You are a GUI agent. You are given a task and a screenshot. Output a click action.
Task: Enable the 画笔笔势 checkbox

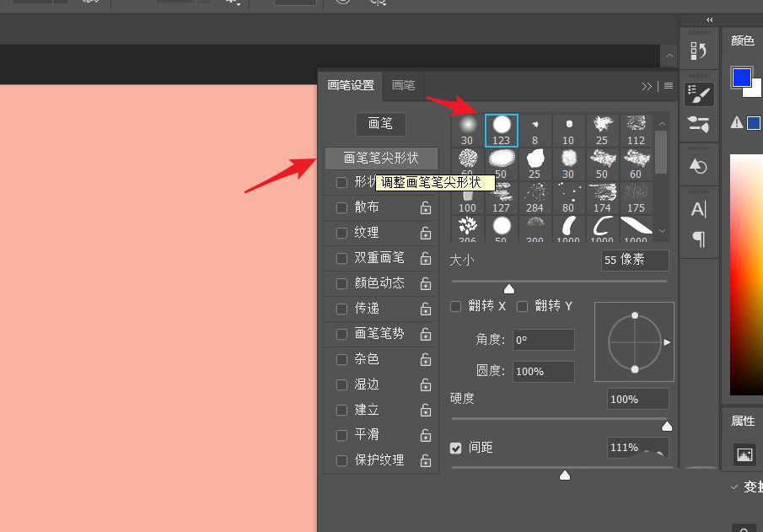[x=341, y=334]
